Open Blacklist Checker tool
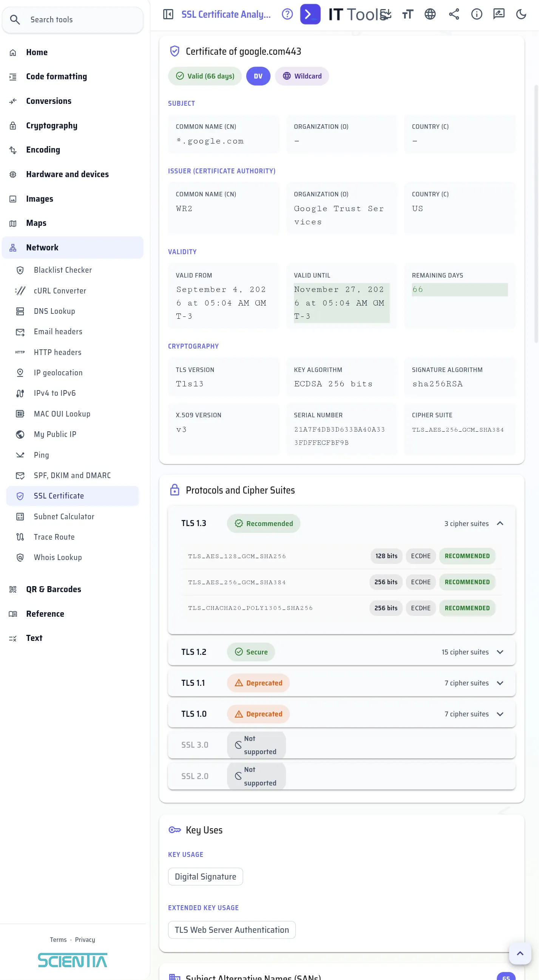 (x=73, y=270)
